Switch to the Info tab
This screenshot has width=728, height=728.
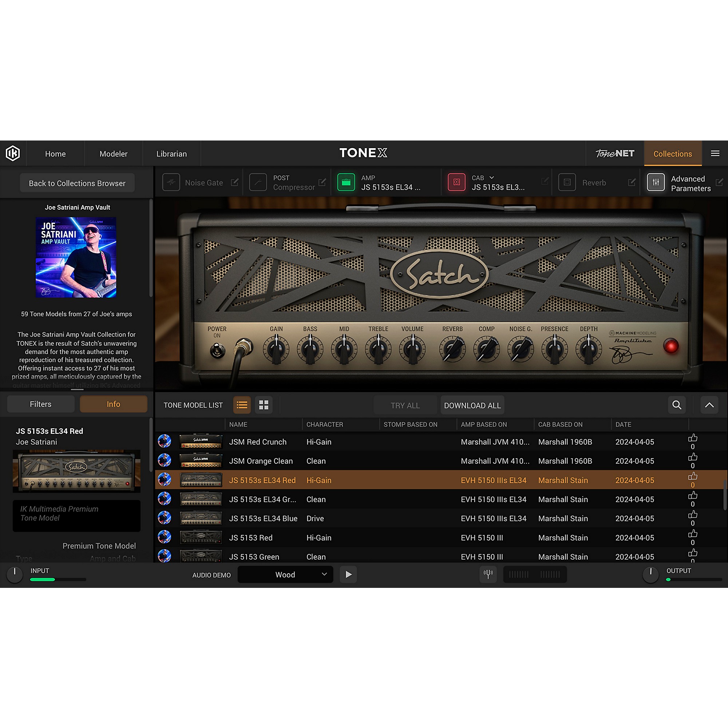tap(114, 404)
